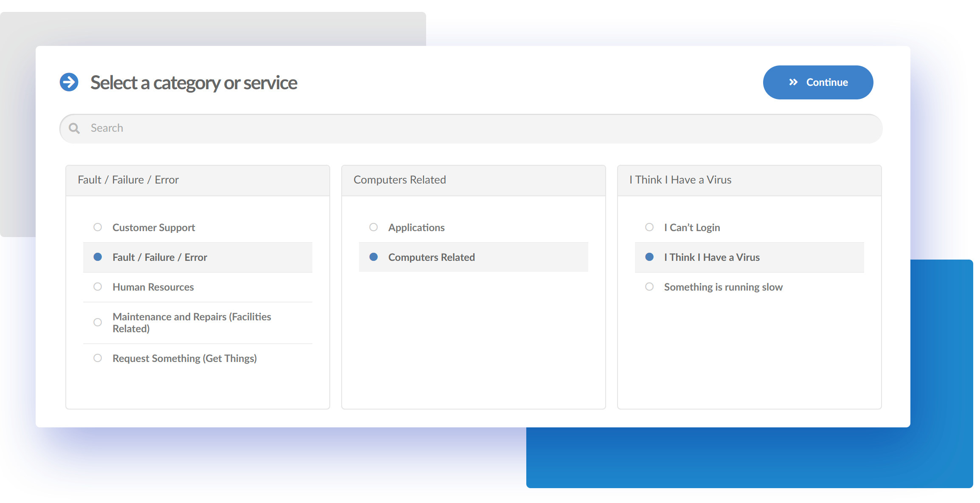Image resolution: width=980 pixels, height=503 pixels.
Task: Choose the Applications radio button
Action: coord(373,227)
